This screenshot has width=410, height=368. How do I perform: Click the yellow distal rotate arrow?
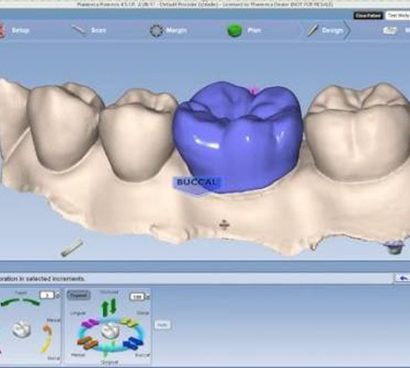[46, 345]
